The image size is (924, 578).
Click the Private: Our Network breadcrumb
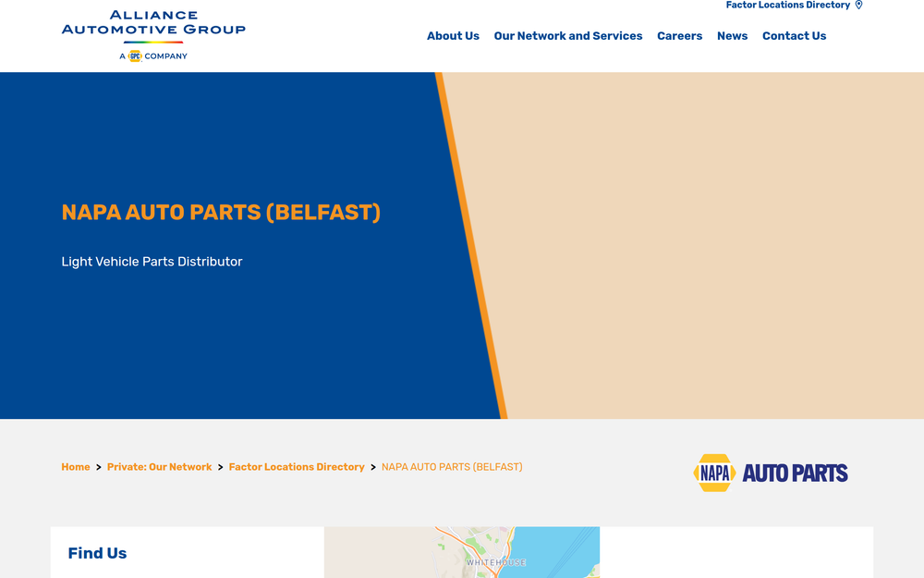coord(159,467)
